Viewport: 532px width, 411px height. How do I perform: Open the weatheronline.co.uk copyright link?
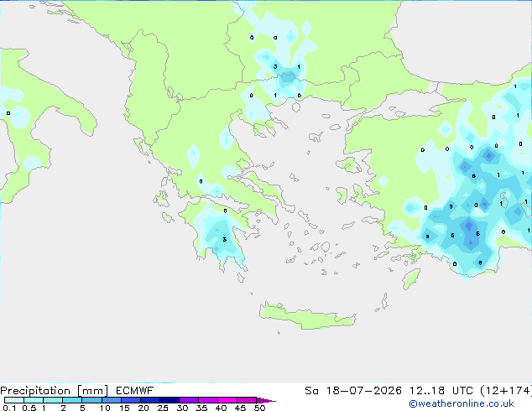coord(462,403)
